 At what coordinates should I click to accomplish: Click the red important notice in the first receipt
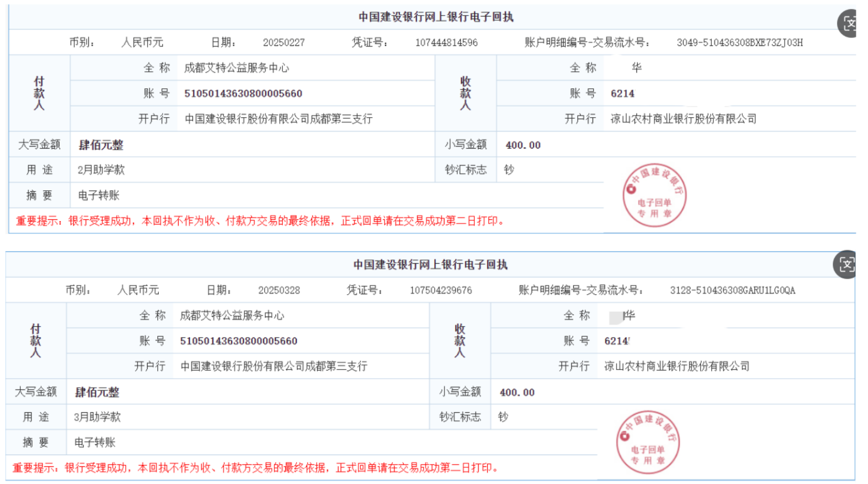coord(260,221)
